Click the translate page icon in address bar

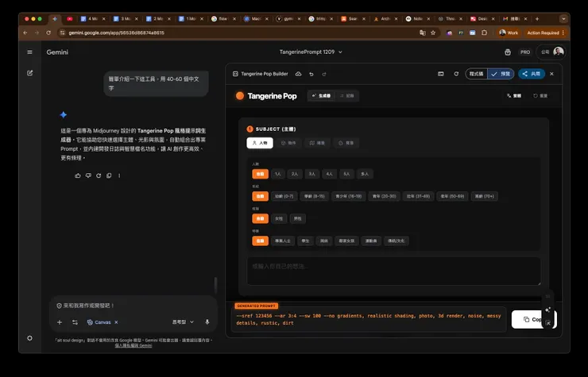click(x=423, y=33)
